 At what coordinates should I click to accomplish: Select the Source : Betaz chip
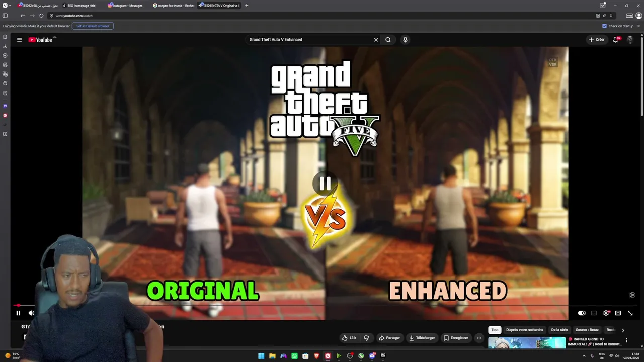[587, 330]
